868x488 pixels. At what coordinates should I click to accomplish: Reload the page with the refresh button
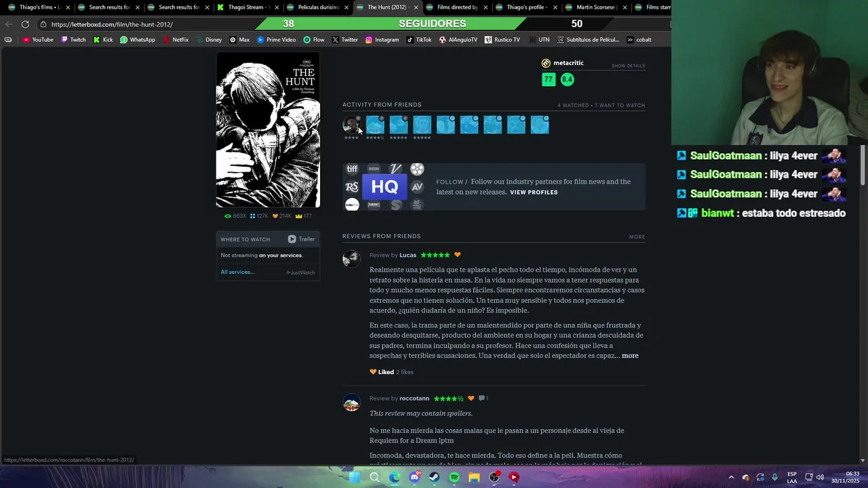tap(25, 24)
